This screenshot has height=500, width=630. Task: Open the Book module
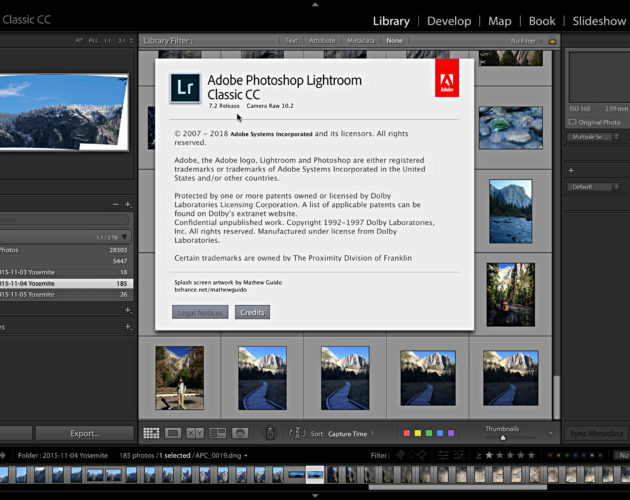pos(542,21)
